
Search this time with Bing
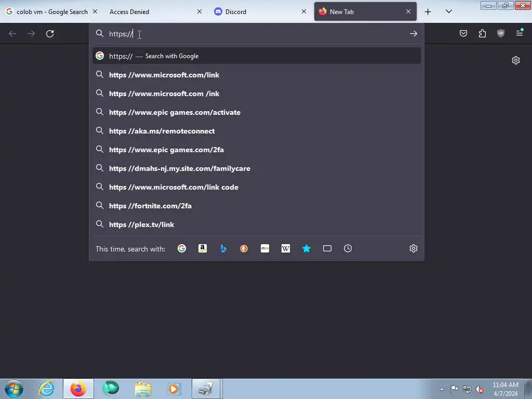click(223, 248)
